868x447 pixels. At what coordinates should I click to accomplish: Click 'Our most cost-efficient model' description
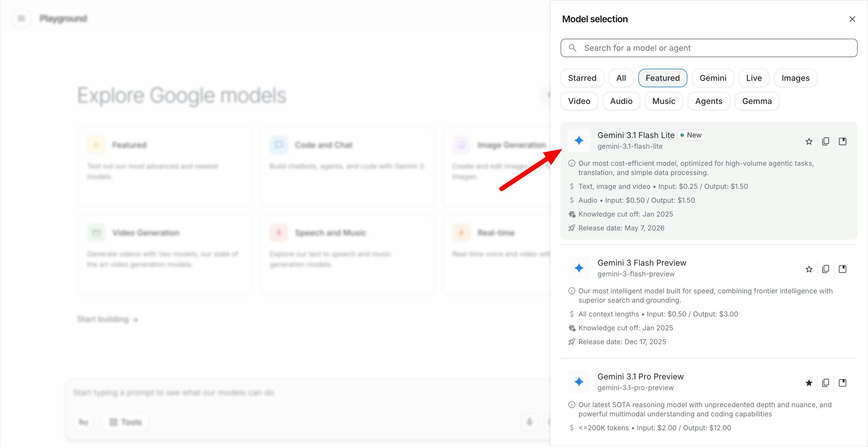point(696,168)
